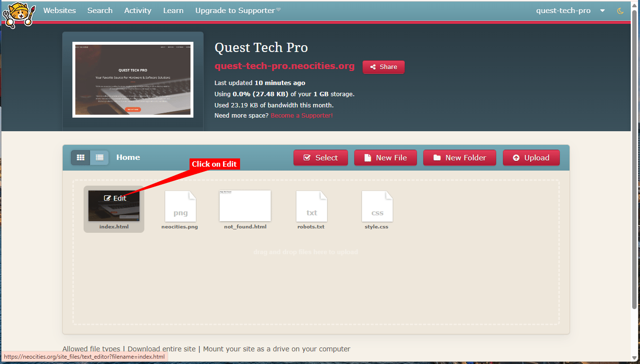Click the Become a Supporter link
Image resolution: width=640 pixels, height=364 pixels.
(x=302, y=116)
